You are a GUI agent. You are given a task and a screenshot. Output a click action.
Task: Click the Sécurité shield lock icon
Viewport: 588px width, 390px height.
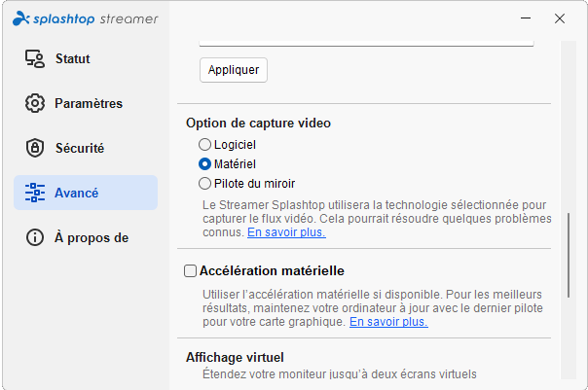[x=35, y=148]
